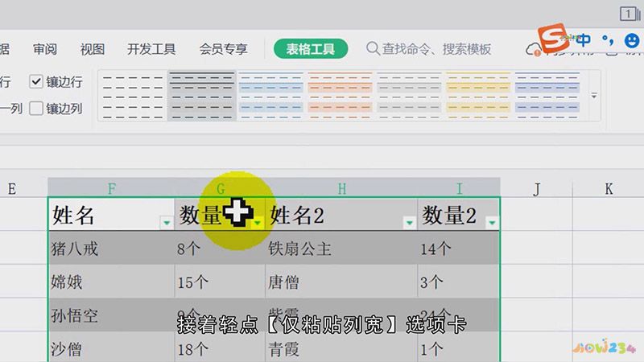
Task: Select the cell 青霞
Action: coord(341,348)
